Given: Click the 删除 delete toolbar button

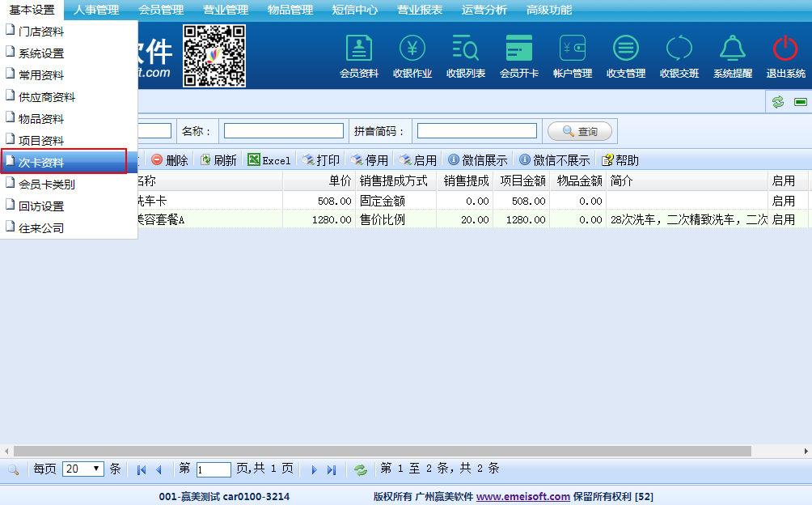Looking at the screenshot, I should point(170,160).
